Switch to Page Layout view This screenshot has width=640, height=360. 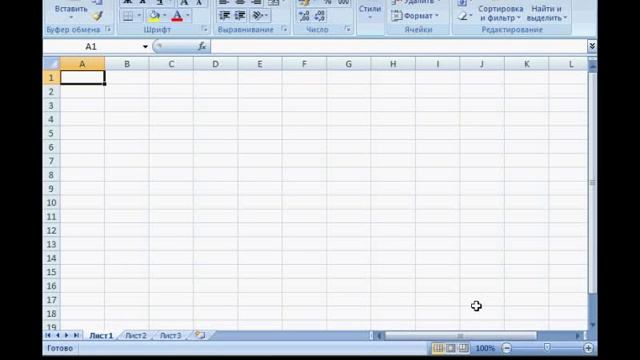(x=451, y=348)
